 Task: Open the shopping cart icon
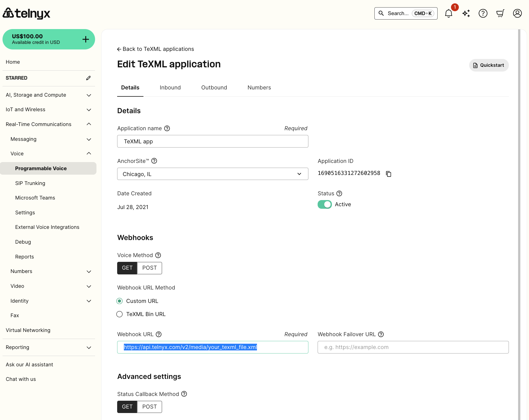(x=500, y=13)
